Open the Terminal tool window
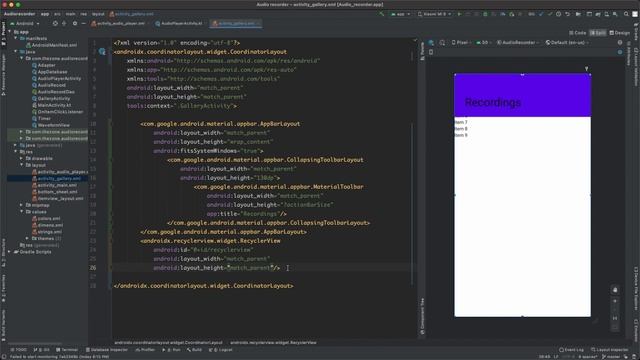The image size is (640, 360). [67, 350]
